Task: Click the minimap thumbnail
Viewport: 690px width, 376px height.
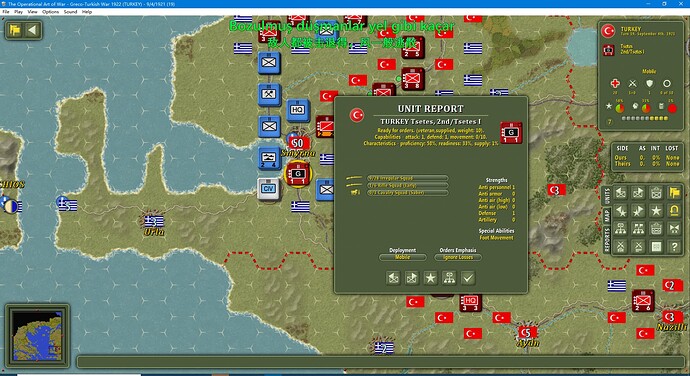Action: 37,335
